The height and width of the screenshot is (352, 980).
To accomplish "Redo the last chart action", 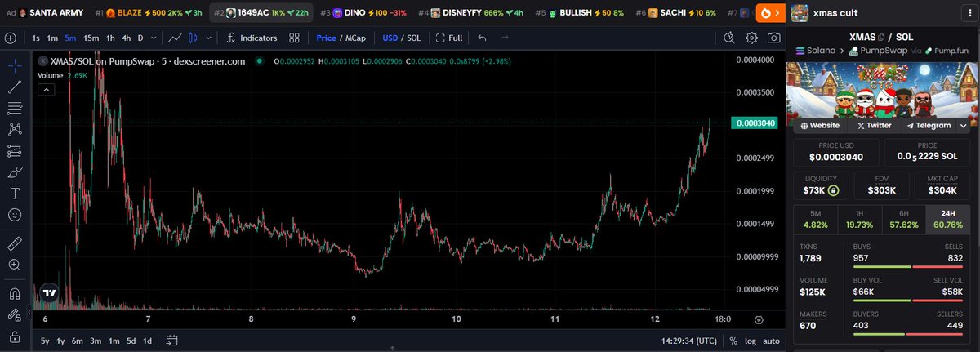I will [504, 38].
